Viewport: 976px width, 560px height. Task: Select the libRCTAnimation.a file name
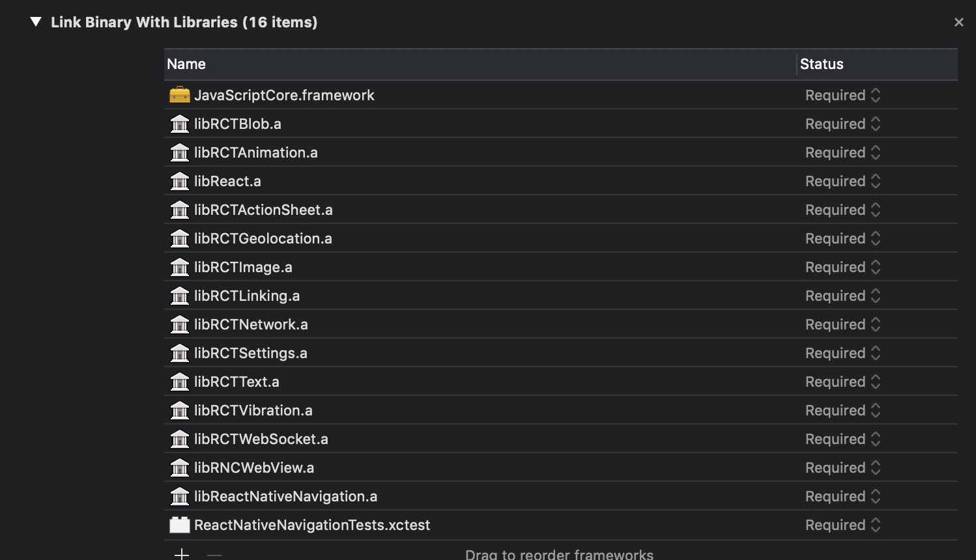(256, 152)
